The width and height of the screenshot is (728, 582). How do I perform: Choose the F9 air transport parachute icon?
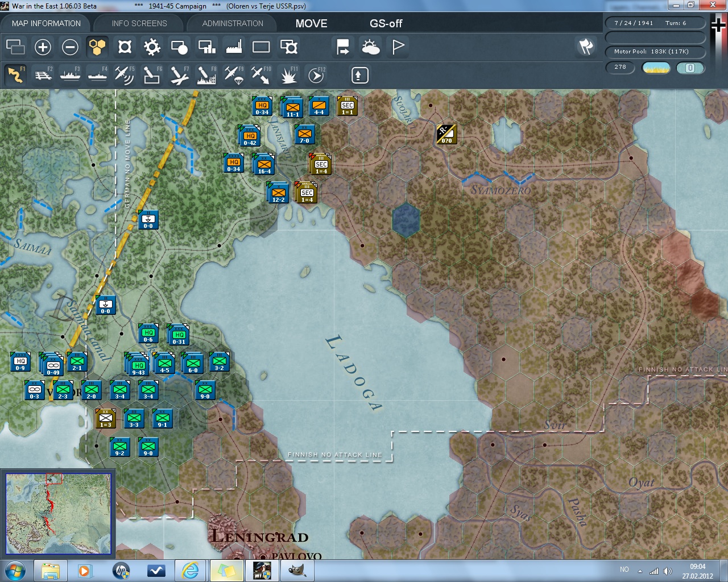pos(233,75)
